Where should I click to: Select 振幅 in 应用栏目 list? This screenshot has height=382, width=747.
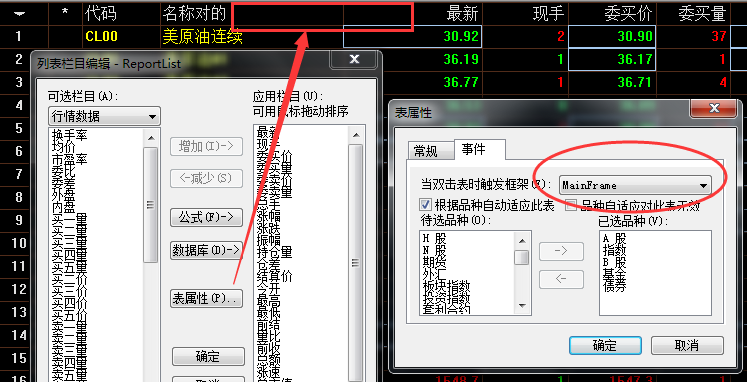click(x=268, y=240)
